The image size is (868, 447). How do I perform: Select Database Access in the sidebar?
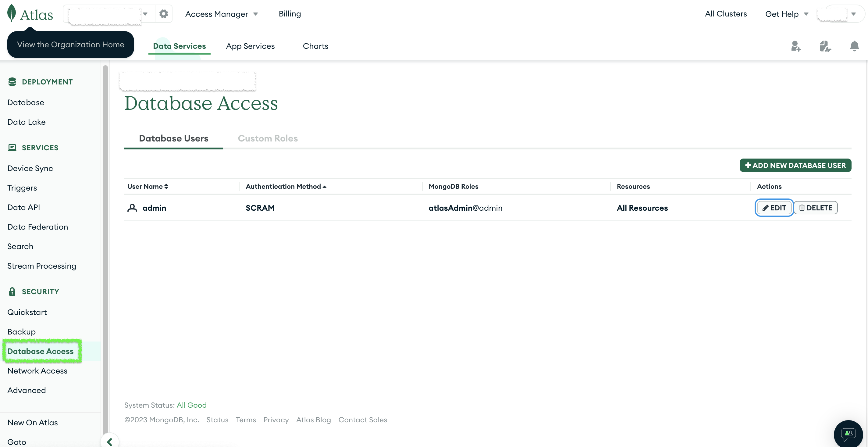tap(41, 351)
